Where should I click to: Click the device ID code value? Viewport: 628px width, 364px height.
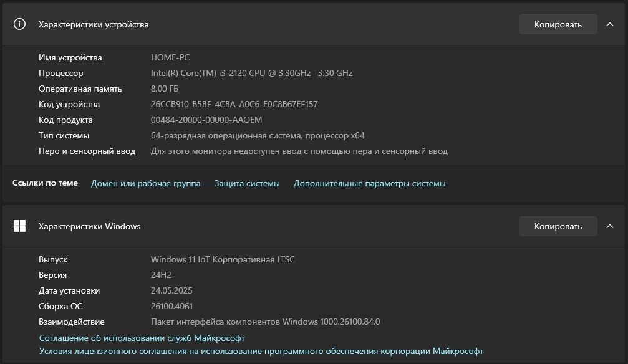(234, 104)
